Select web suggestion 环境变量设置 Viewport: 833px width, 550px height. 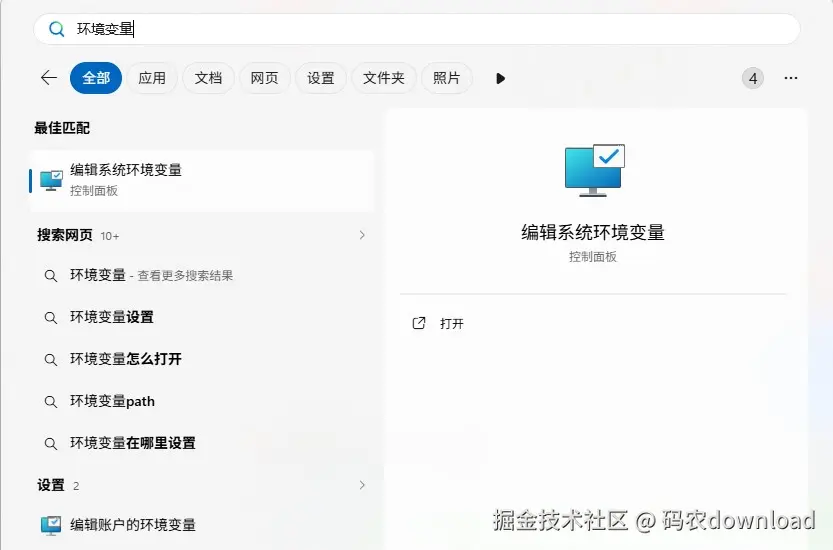click(x=202, y=317)
